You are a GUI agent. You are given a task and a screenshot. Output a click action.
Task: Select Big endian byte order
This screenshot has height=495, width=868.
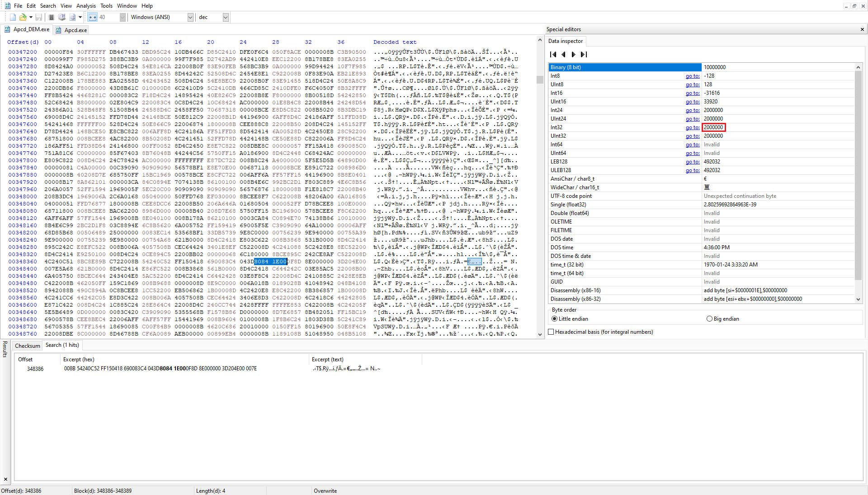tap(709, 319)
